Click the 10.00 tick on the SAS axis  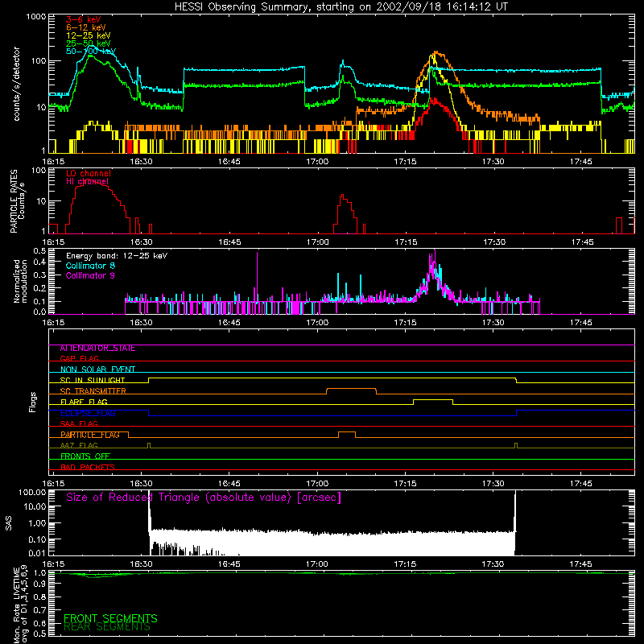tap(35, 507)
